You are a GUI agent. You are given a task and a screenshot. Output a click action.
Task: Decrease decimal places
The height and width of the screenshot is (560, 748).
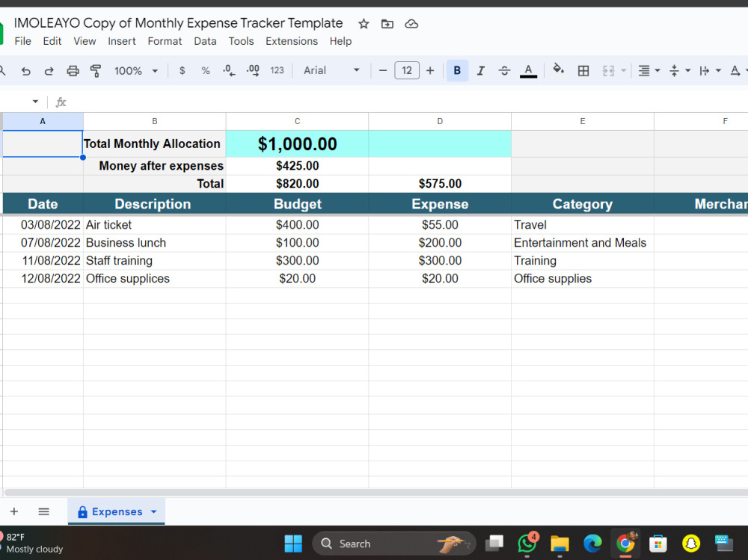point(228,70)
